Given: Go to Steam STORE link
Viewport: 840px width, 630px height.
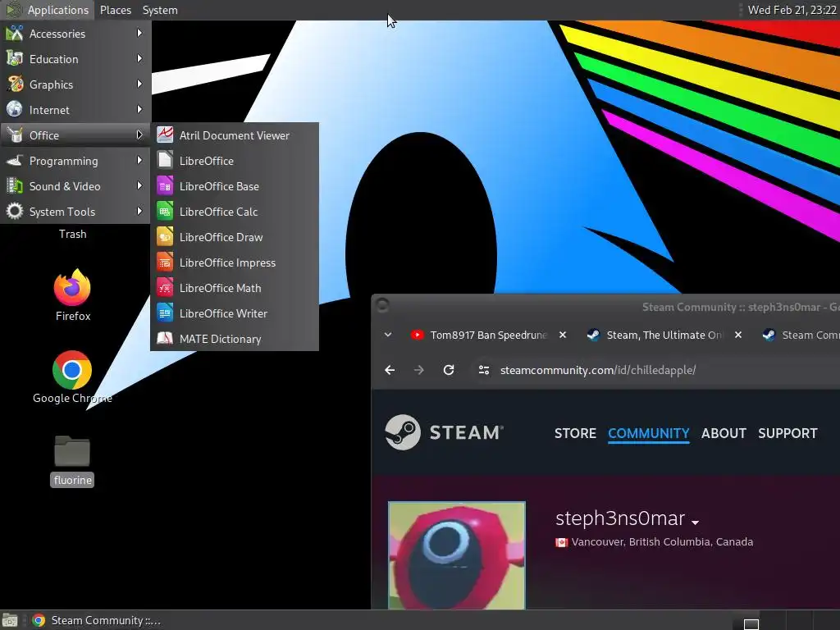Looking at the screenshot, I should click(x=575, y=433).
